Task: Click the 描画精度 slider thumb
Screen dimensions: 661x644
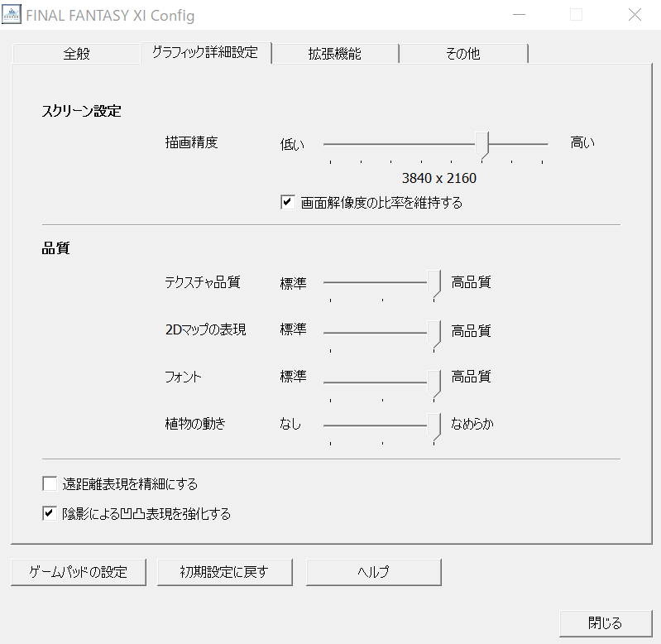Action: pos(482,144)
